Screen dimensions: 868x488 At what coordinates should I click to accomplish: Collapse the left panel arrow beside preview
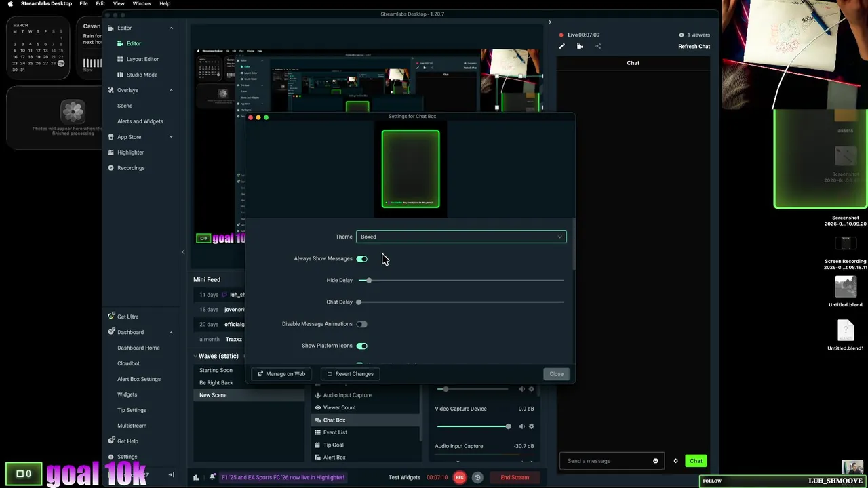pyautogui.click(x=183, y=252)
